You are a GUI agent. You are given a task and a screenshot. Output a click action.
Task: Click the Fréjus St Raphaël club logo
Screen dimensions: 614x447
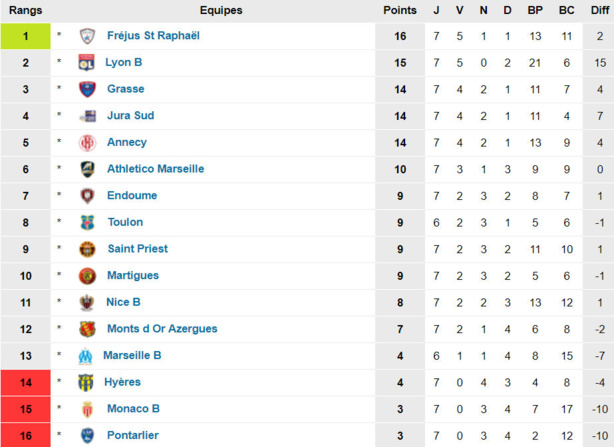[88, 36]
